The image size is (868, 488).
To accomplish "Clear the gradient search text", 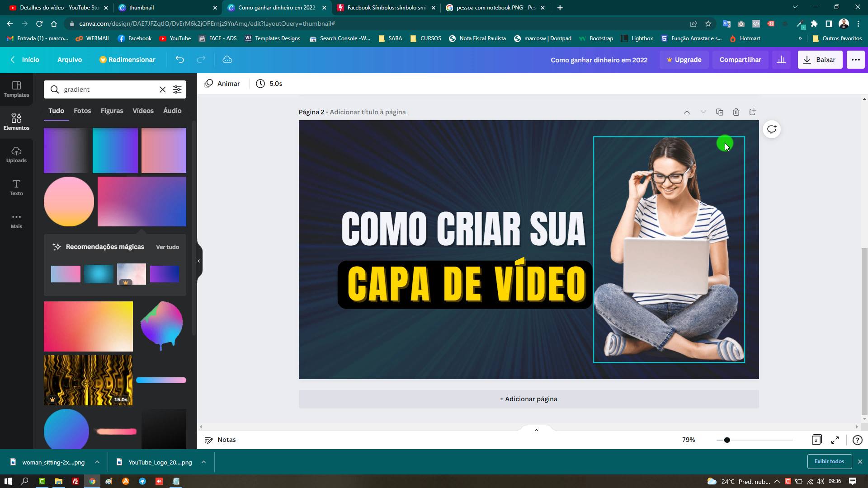I will pos(163,89).
